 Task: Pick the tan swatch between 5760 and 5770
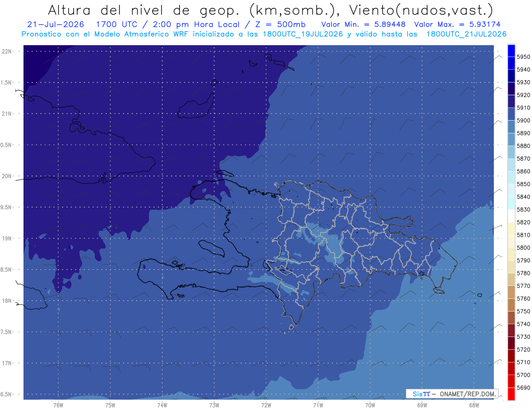pyautogui.click(x=511, y=292)
